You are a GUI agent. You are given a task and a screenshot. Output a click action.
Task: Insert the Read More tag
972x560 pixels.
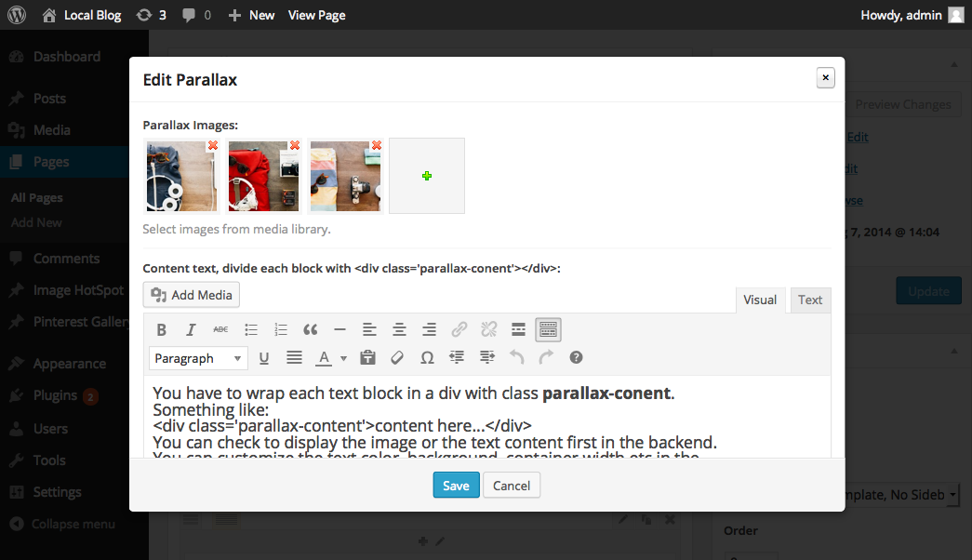tap(519, 329)
